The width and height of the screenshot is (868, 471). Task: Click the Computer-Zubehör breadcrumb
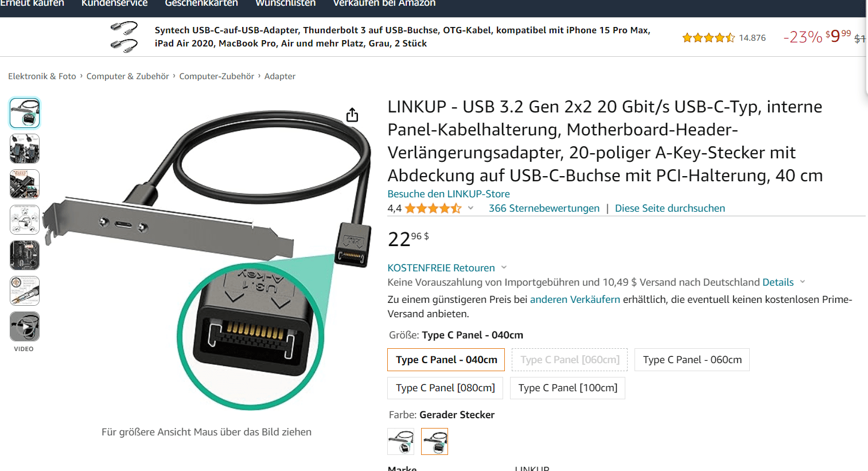216,76
